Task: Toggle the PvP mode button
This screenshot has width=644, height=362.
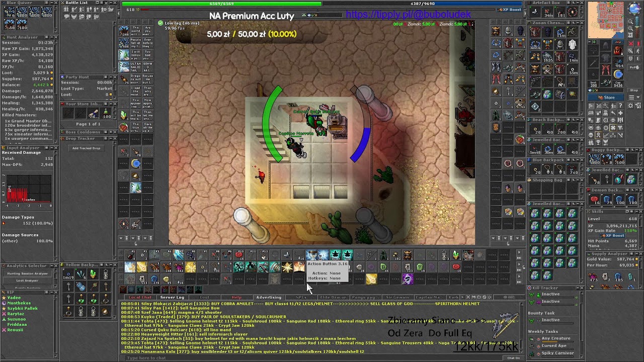Action: click(634, 67)
